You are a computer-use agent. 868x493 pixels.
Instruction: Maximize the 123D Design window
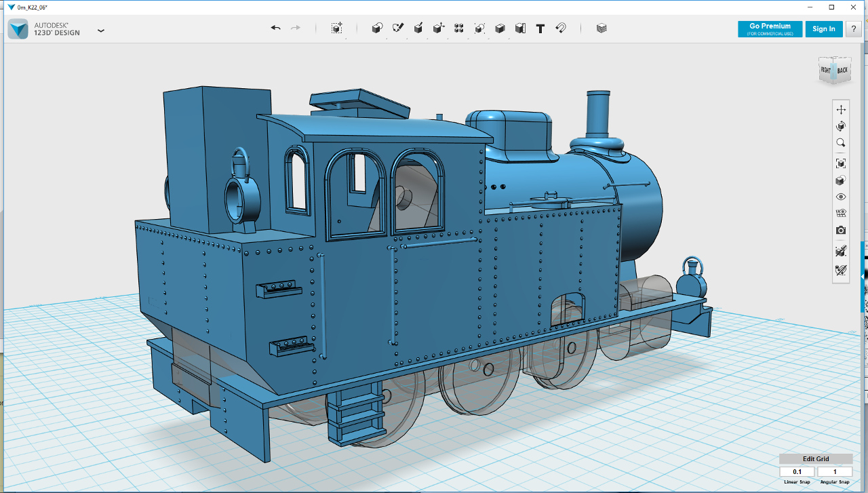pyautogui.click(x=832, y=7)
